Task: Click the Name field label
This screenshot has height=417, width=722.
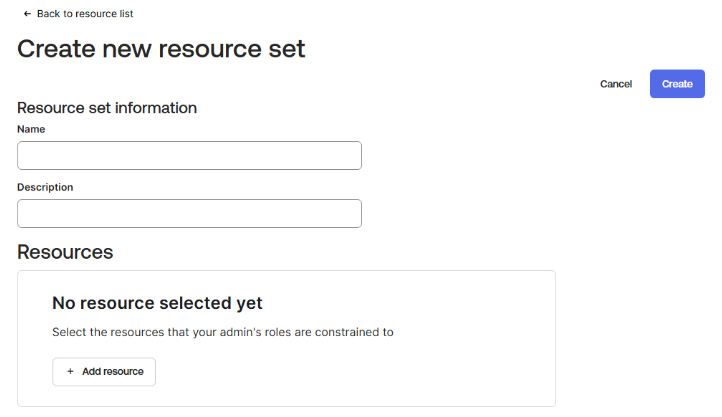Action: point(31,129)
